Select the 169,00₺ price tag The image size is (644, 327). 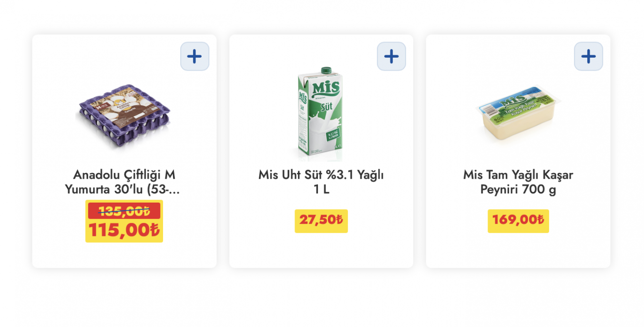[518, 221]
